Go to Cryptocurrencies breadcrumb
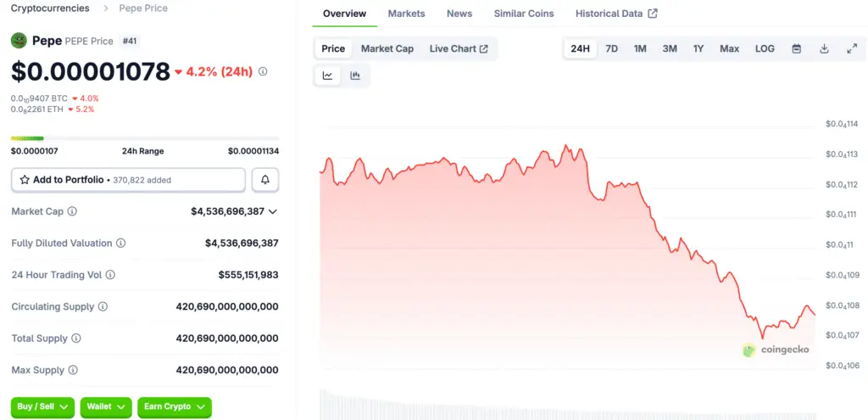The image size is (868, 420). click(x=50, y=8)
